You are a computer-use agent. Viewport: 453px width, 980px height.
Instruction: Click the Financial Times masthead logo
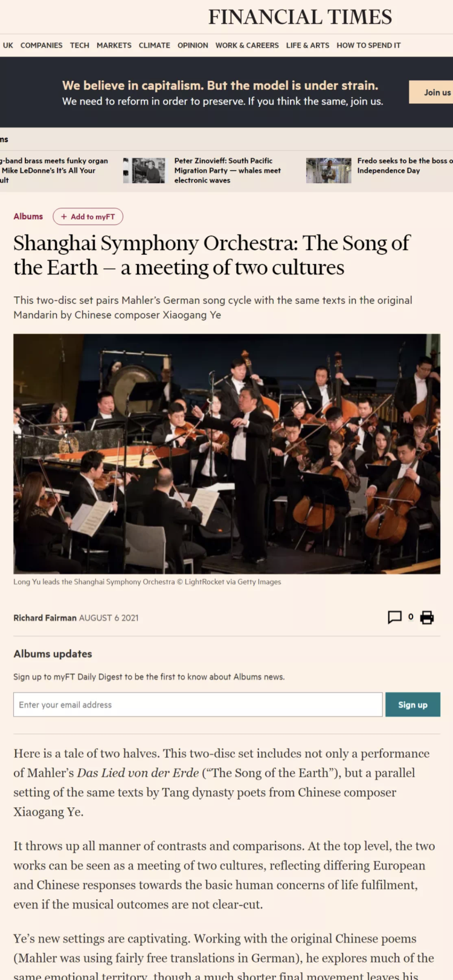300,17
